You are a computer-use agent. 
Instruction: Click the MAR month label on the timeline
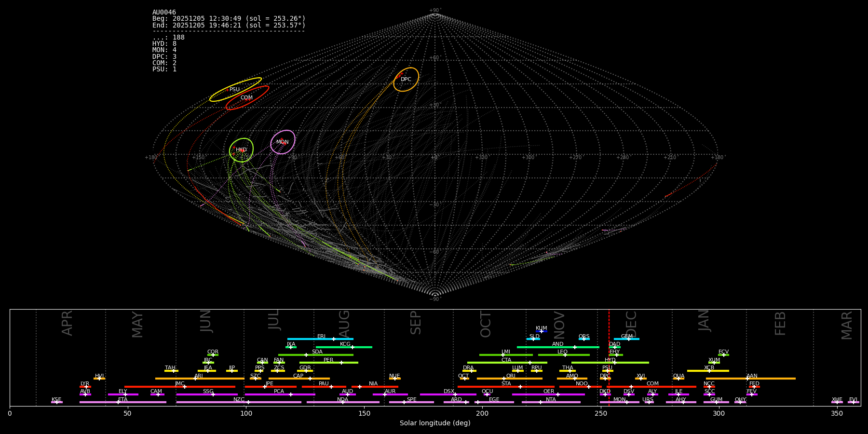pos(847,325)
